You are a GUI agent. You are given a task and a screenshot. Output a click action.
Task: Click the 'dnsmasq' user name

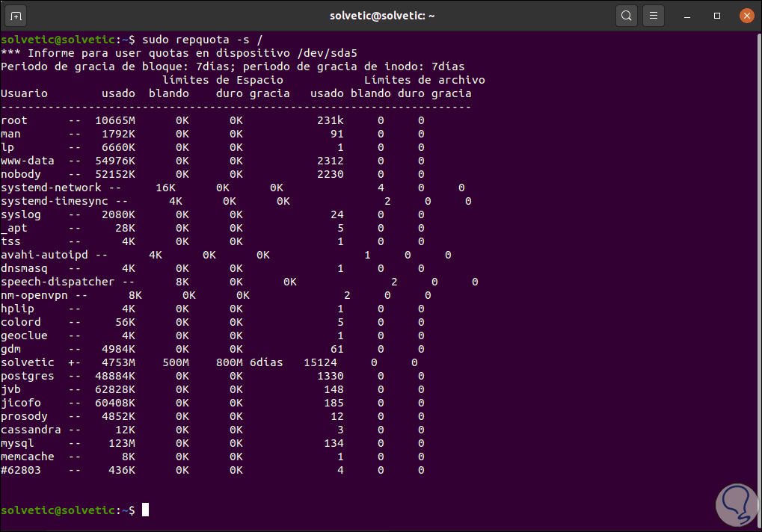(24, 268)
